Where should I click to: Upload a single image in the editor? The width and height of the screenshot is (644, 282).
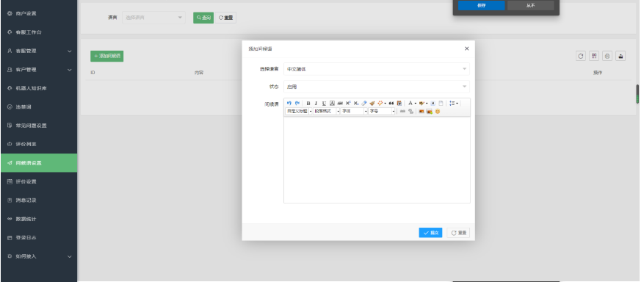click(422, 111)
